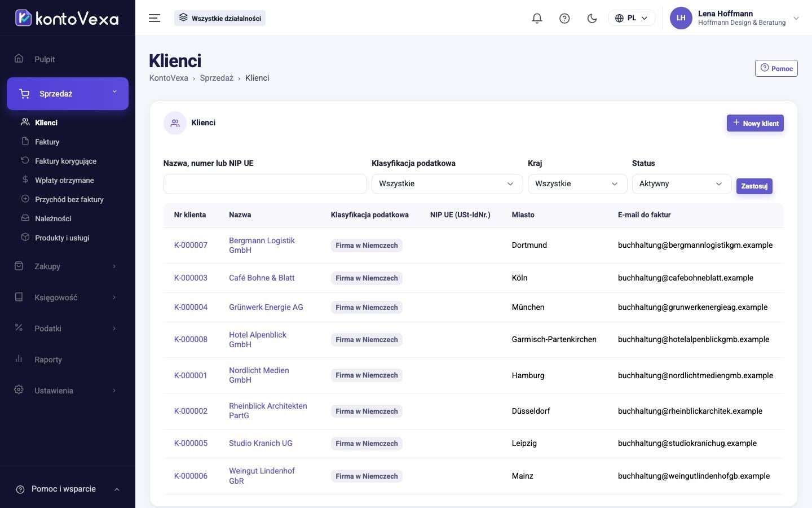Collapse the Sprzedaż sidebar section
The height and width of the screenshot is (508, 812).
(68, 94)
